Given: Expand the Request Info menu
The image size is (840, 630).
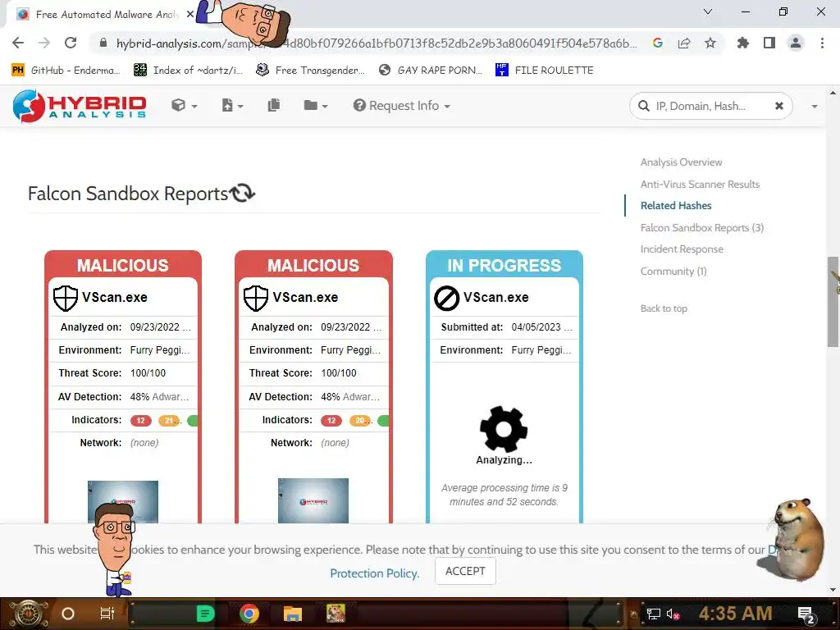Looking at the screenshot, I should tap(401, 106).
